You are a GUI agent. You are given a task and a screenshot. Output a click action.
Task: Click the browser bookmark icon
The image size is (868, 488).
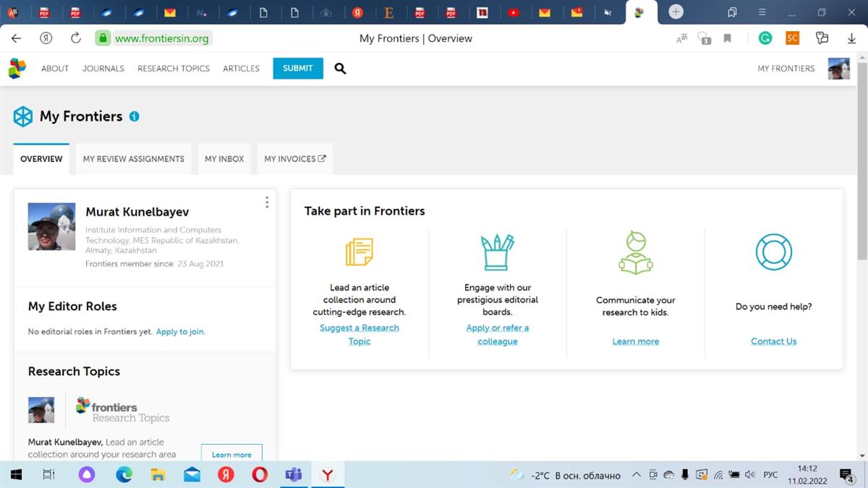pyautogui.click(x=728, y=38)
